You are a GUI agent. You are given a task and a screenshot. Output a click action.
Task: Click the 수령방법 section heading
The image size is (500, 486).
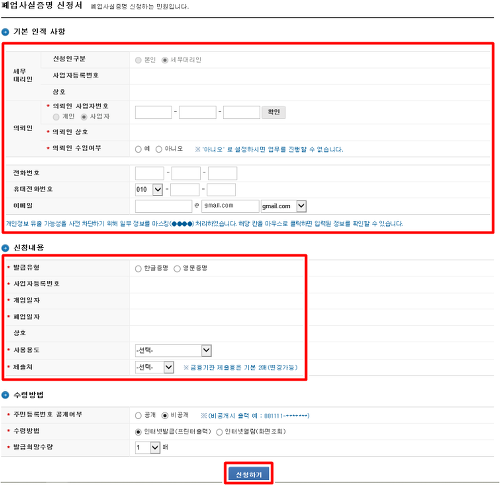click(x=29, y=395)
